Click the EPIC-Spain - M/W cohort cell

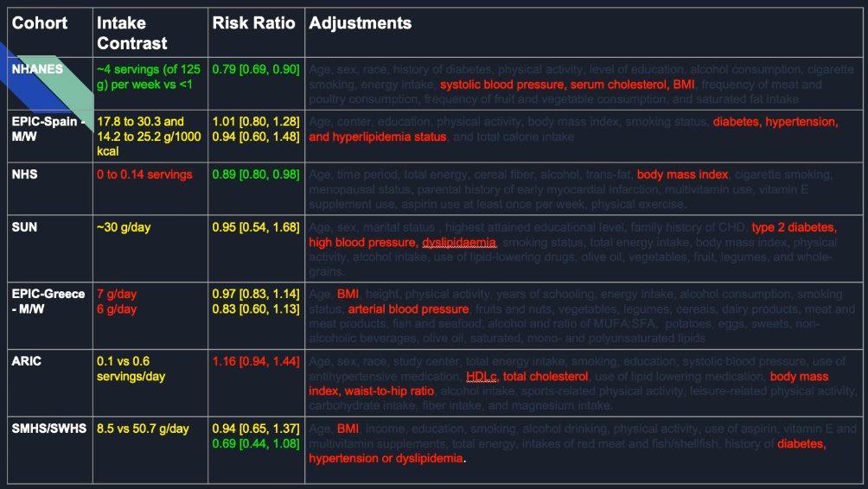click(x=50, y=137)
